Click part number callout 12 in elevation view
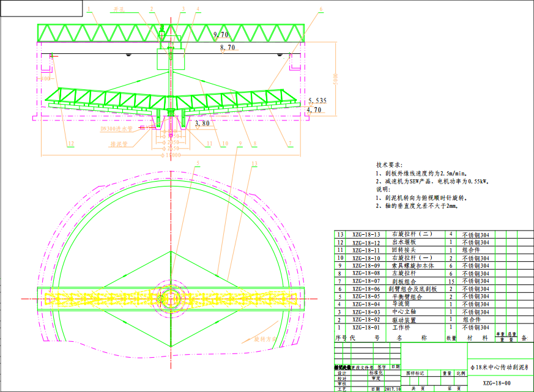The height and width of the screenshot is (392, 534). [71, 144]
